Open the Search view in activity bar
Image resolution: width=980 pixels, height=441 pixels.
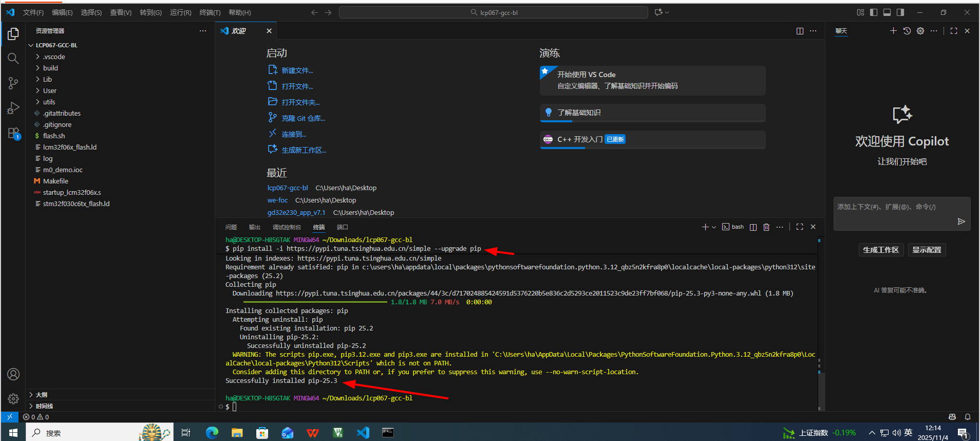tap(13, 59)
